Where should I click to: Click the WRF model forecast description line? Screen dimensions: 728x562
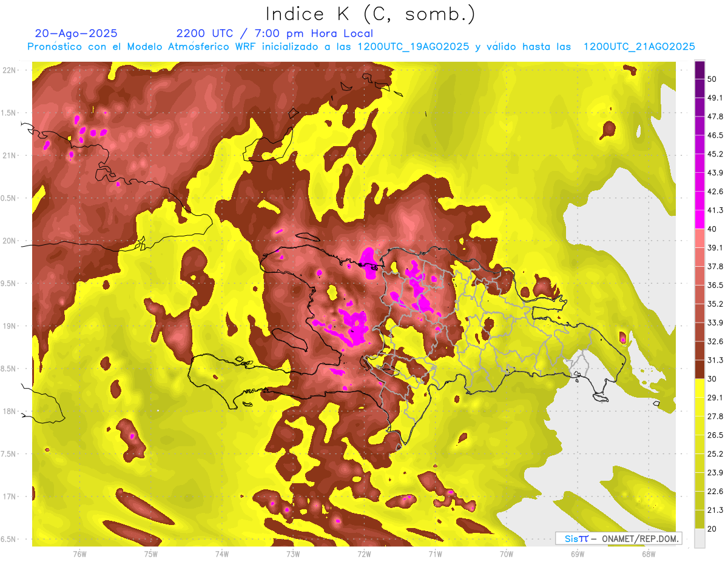(x=362, y=47)
